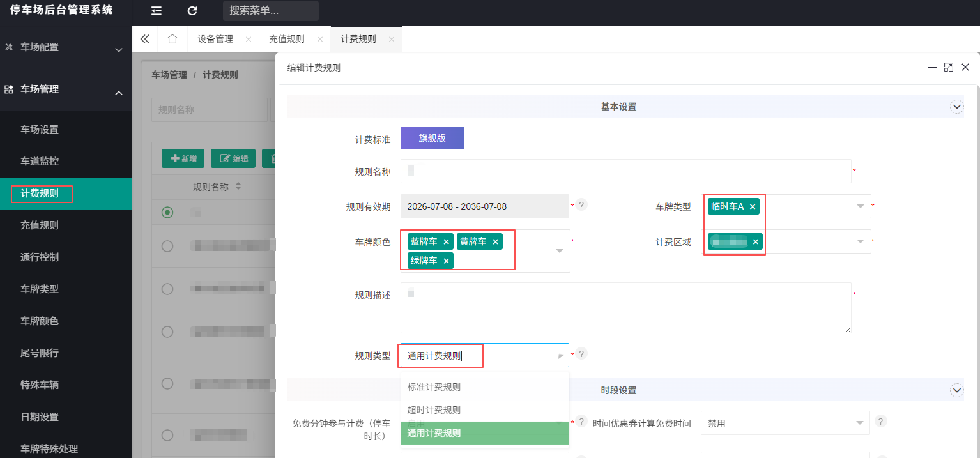Click help icon beside 规则有效期

(x=582, y=205)
